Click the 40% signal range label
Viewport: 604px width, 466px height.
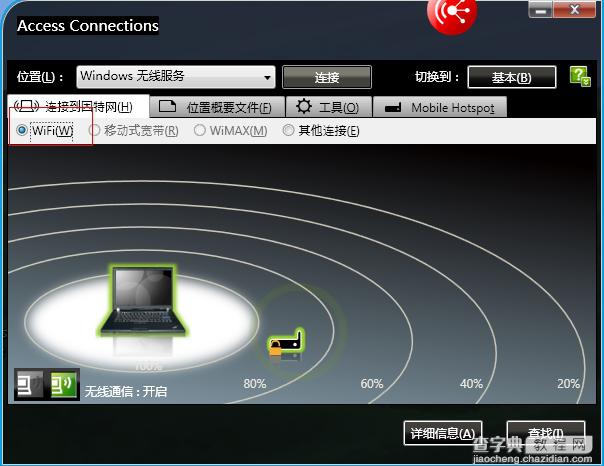point(471,384)
